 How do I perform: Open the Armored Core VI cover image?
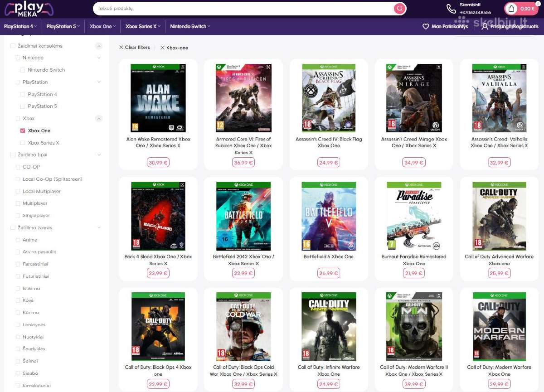(x=243, y=98)
